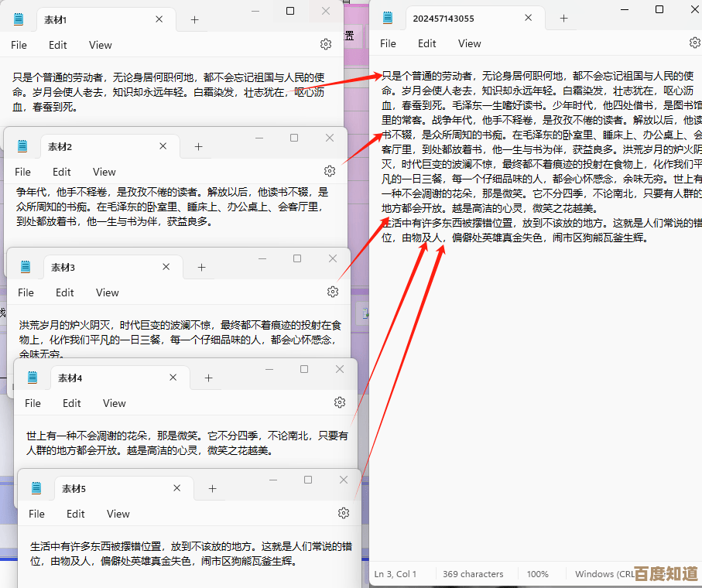
Task: Click Ln 3, Col 1 position indicator
Action: coord(396,574)
